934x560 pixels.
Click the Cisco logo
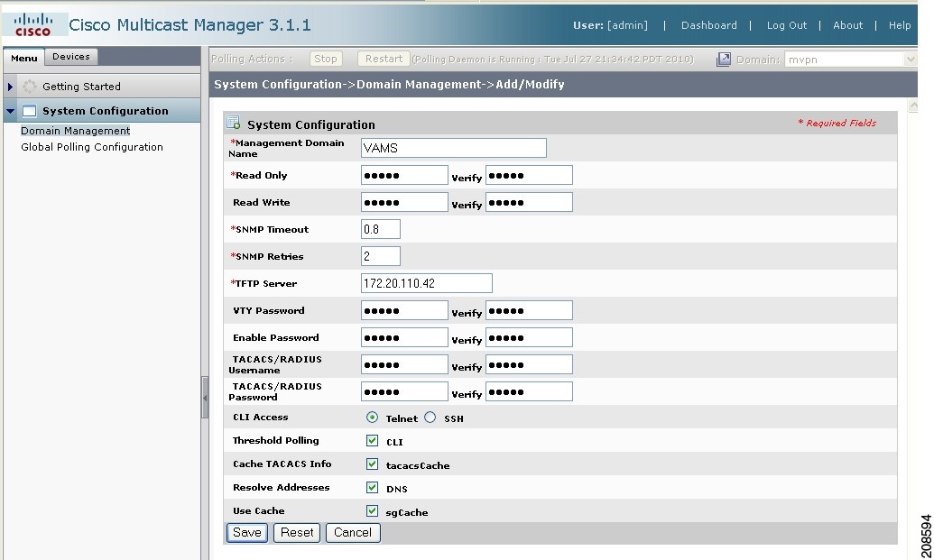pyautogui.click(x=34, y=25)
